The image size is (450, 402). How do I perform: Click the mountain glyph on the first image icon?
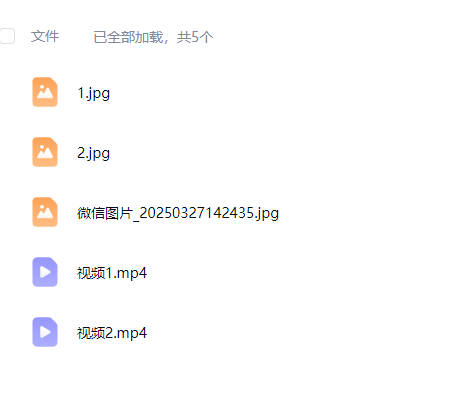45,92
